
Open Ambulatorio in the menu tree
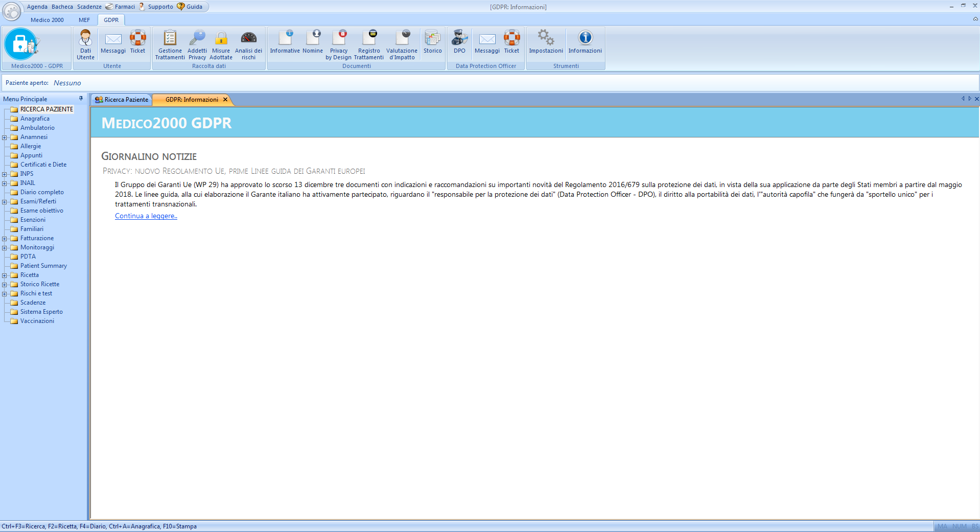click(37, 128)
